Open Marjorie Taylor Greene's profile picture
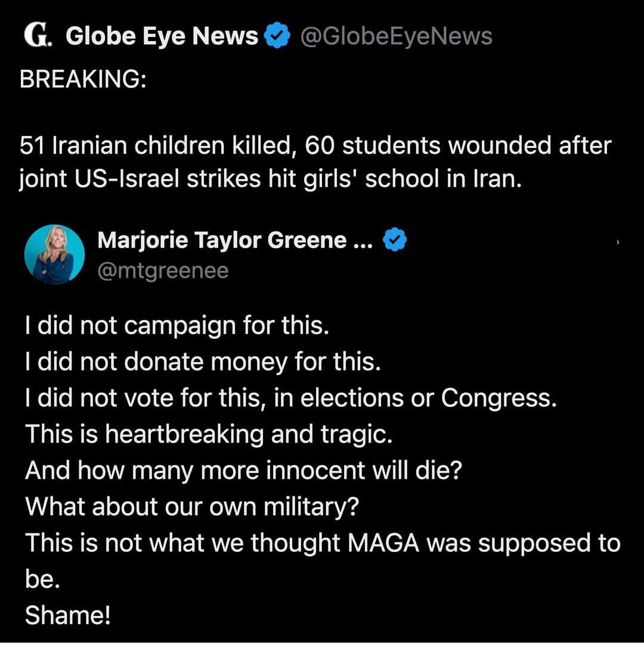This screenshot has width=644, height=645. coord(54,255)
